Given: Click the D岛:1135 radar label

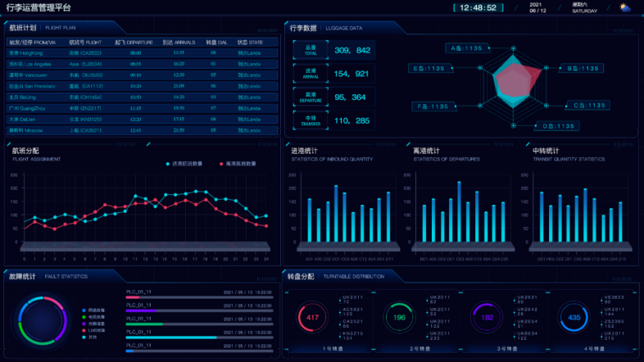Looking at the screenshot, I should (x=557, y=126).
